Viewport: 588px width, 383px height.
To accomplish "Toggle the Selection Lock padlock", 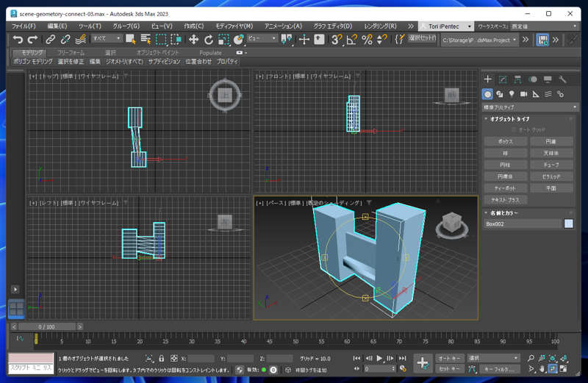I will (x=161, y=358).
